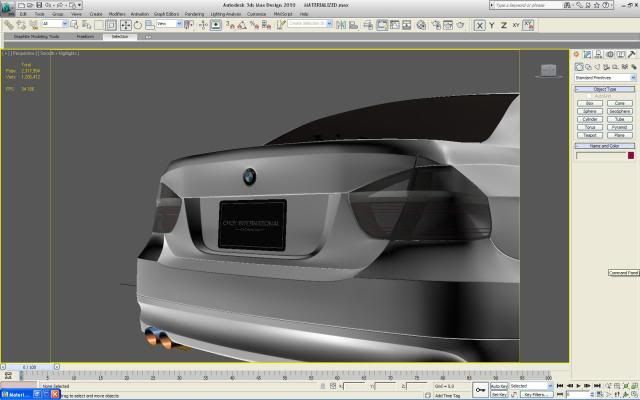The width and height of the screenshot is (640, 400).
Task: Open the quick access toolbar dropdown arrow
Action: point(79,5)
